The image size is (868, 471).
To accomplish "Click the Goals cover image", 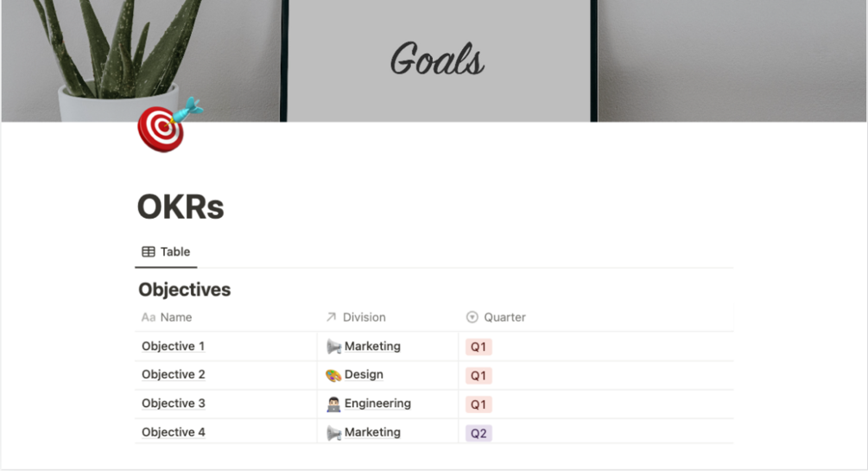I will point(437,60).
